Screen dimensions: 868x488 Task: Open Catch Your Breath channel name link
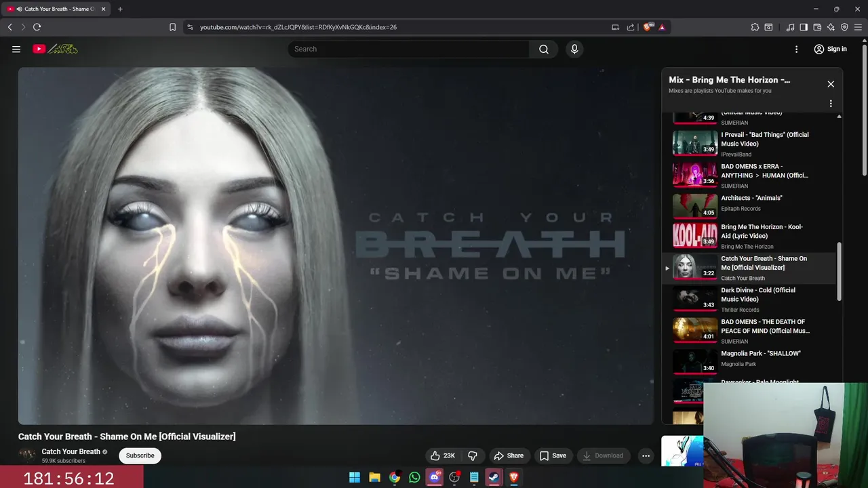71,451
